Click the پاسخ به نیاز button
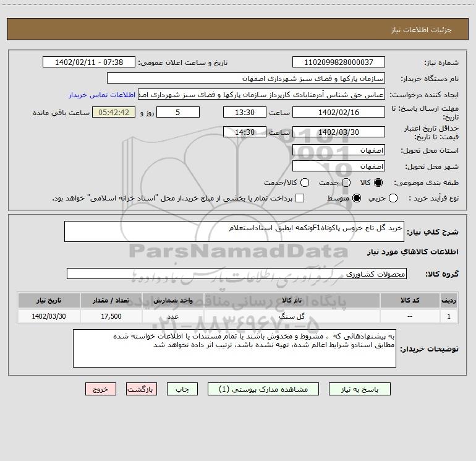Image resolution: width=476 pixels, height=461 pixels. tap(359, 389)
